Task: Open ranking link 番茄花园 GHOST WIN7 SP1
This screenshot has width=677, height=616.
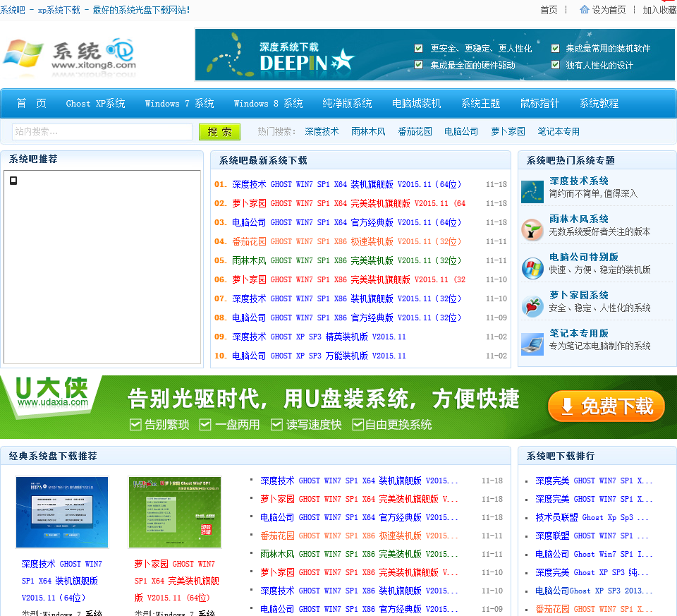Action: pyautogui.click(x=594, y=609)
